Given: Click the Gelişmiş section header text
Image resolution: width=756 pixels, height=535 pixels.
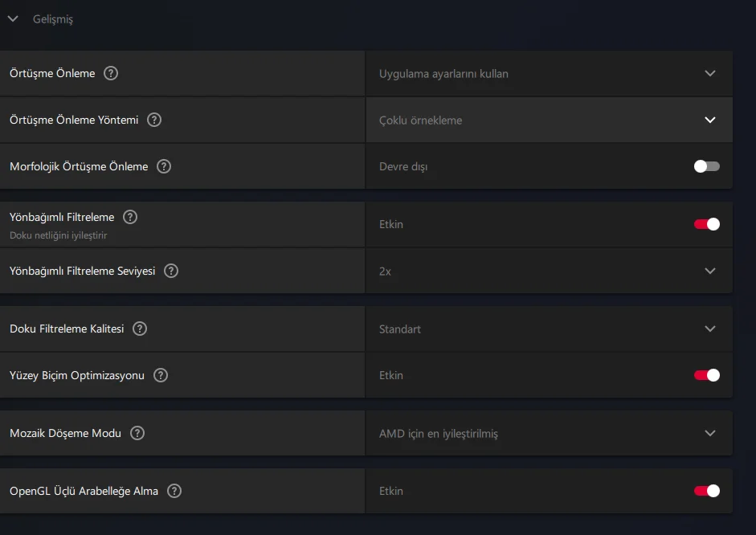Looking at the screenshot, I should tap(53, 18).
